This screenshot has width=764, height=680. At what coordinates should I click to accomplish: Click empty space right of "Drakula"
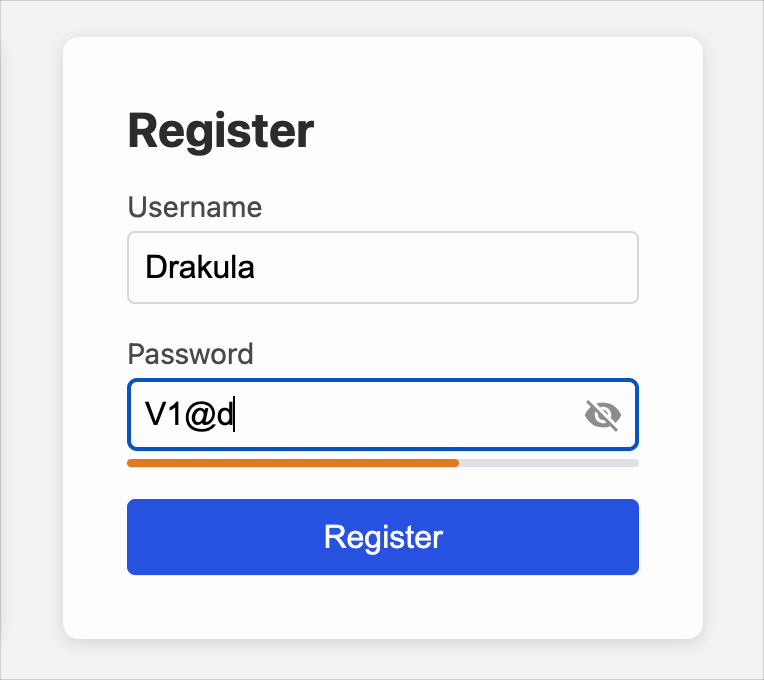click(x=450, y=268)
